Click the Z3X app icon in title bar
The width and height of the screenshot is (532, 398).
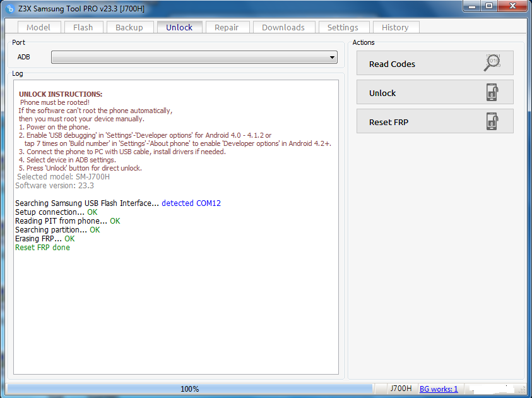[x=10, y=8]
